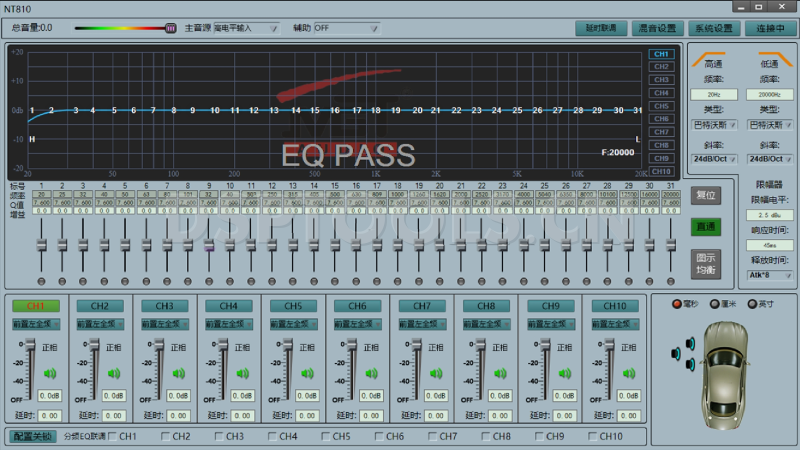Mute CH3 with its speaker icon
This screenshot has width=800, height=450.
point(176,374)
